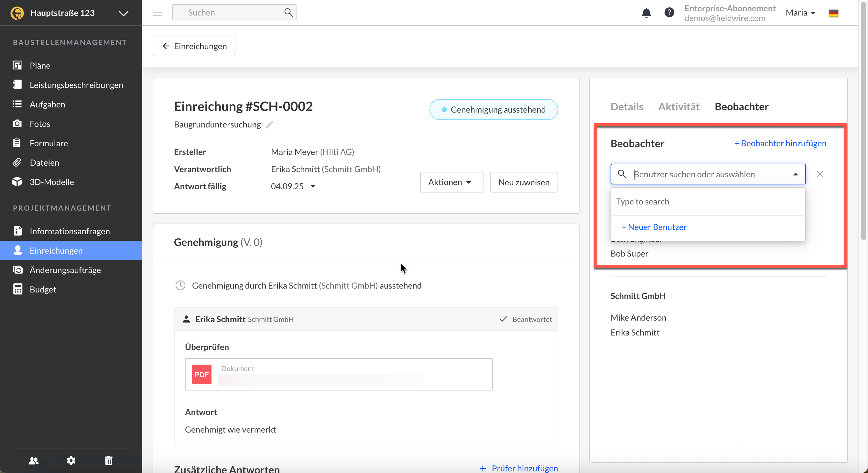Click the hamburger menu icon
Screen dimensions: 868x473
tap(157, 13)
